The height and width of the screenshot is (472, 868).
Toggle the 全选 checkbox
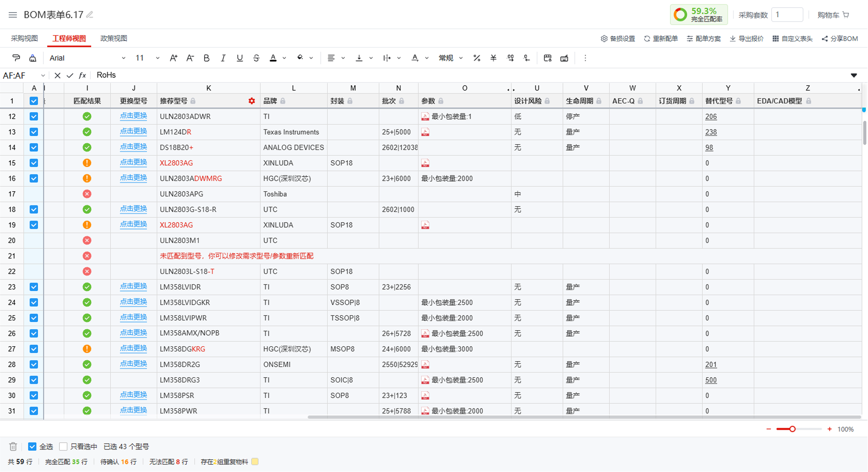[32, 446]
